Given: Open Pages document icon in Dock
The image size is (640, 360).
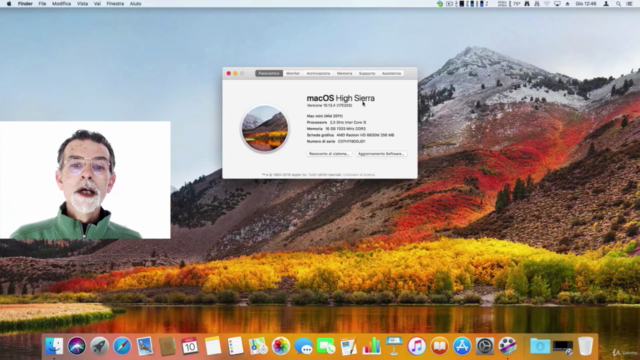Looking at the screenshot, I should [x=349, y=347].
